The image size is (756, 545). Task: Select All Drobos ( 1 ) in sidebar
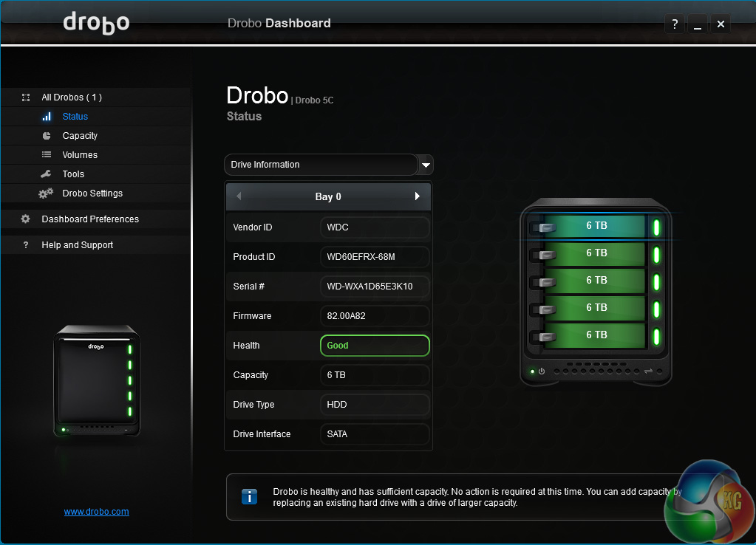(x=72, y=97)
